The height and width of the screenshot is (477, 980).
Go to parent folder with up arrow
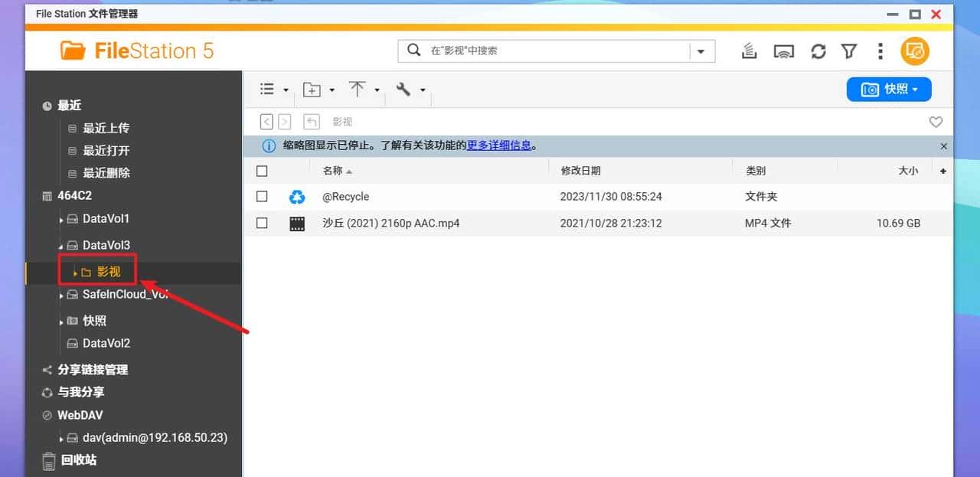point(312,122)
